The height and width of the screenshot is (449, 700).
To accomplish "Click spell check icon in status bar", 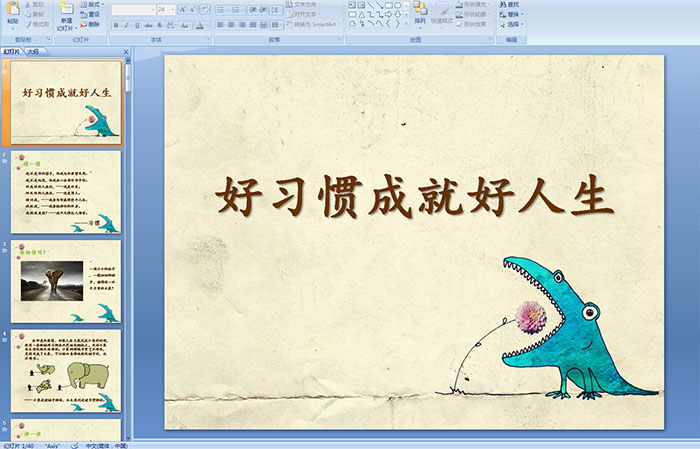I will [x=75, y=445].
